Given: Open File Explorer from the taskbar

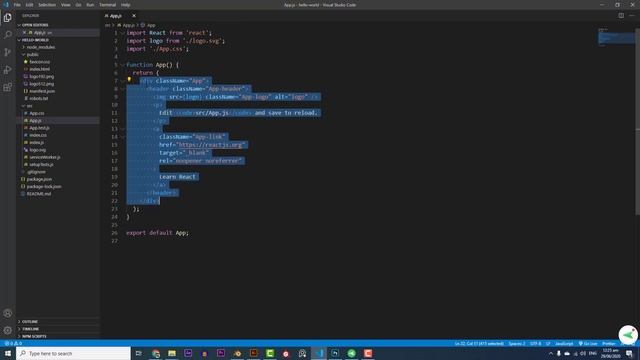Looking at the screenshot, I should (172, 353).
